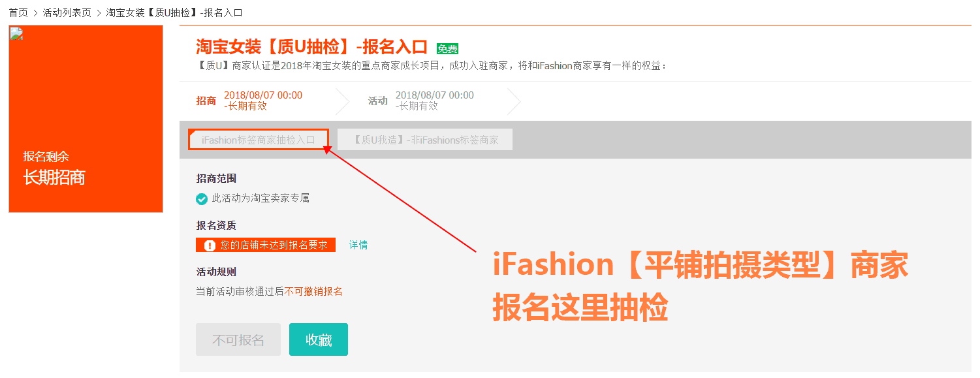This screenshot has width=980, height=378.
Task: Click the 淘宝女装【质U抽检】-报名入口 page title
Action: coord(311,47)
